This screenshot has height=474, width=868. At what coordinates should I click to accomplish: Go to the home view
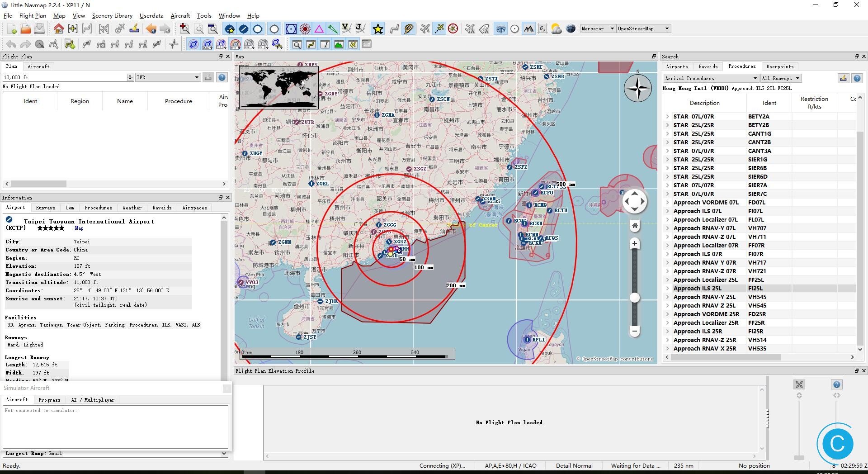click(x=58, y=29)
